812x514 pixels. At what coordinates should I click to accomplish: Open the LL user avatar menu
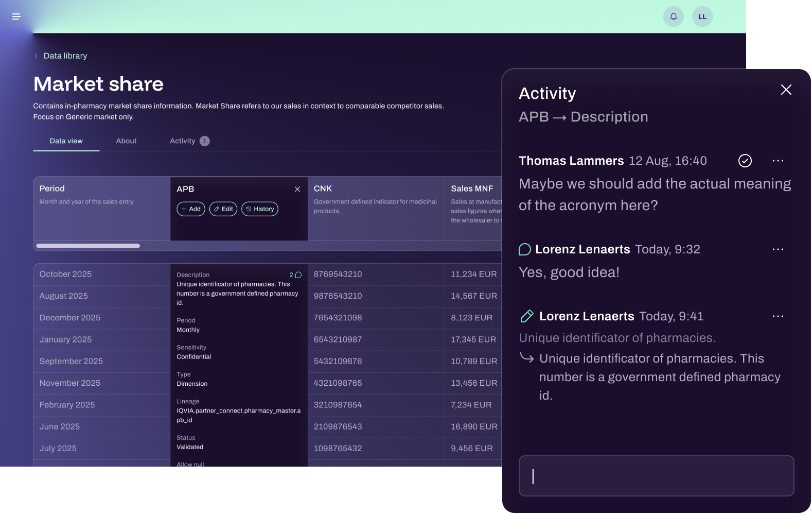pos(702,16)
